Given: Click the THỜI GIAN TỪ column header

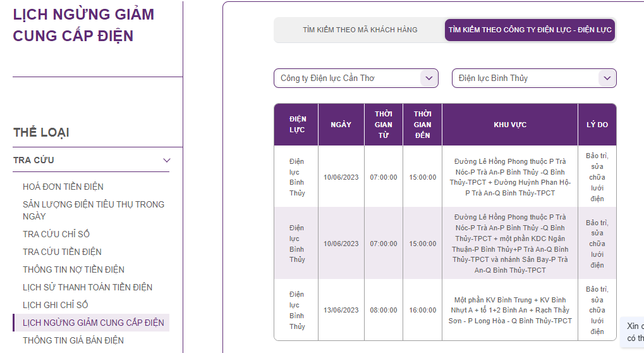Looking at the screenshot, I should 383,125.
